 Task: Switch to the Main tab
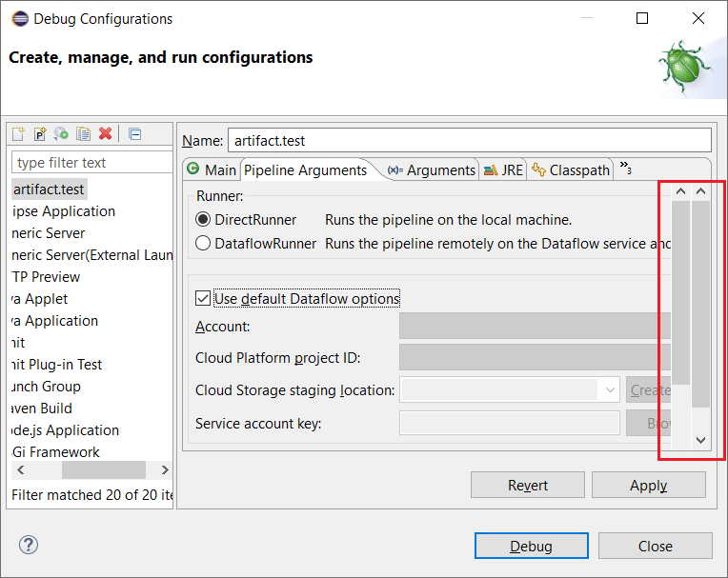coord(212,169)
